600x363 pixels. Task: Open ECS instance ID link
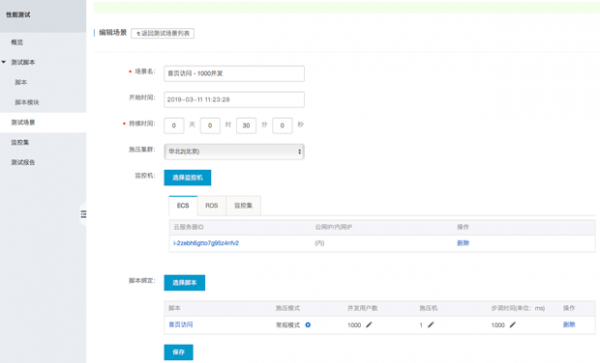pos(206,243)
